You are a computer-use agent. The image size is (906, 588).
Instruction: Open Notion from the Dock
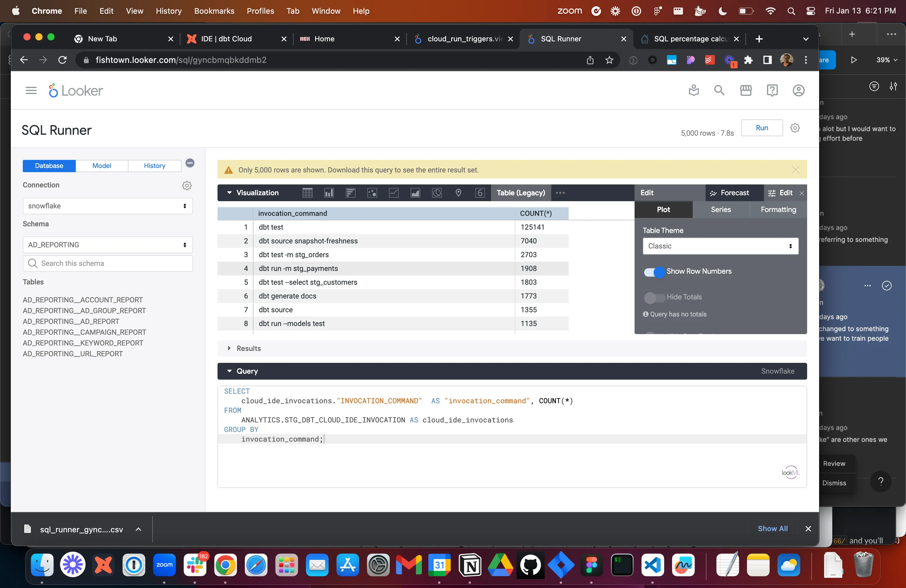(470, 565)
